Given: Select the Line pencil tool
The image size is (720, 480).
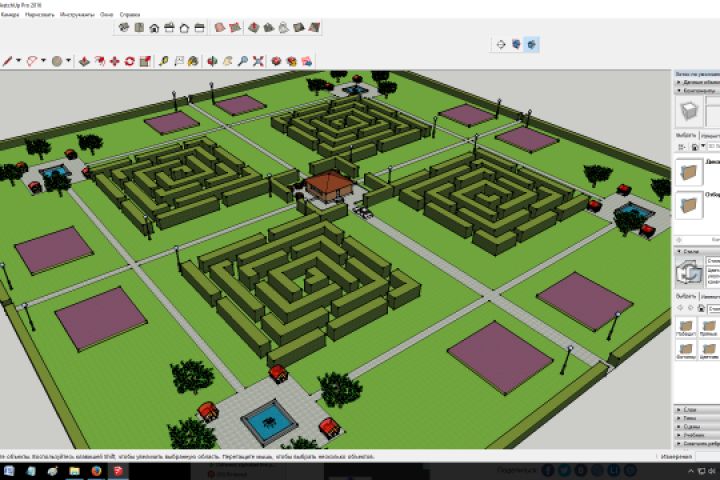Looking at the screenshot, I should (7, 61).
